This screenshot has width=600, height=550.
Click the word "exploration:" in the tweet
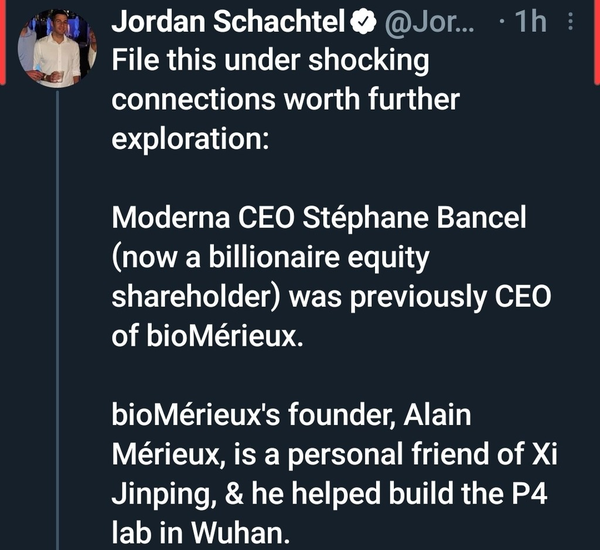pos(190,136)
